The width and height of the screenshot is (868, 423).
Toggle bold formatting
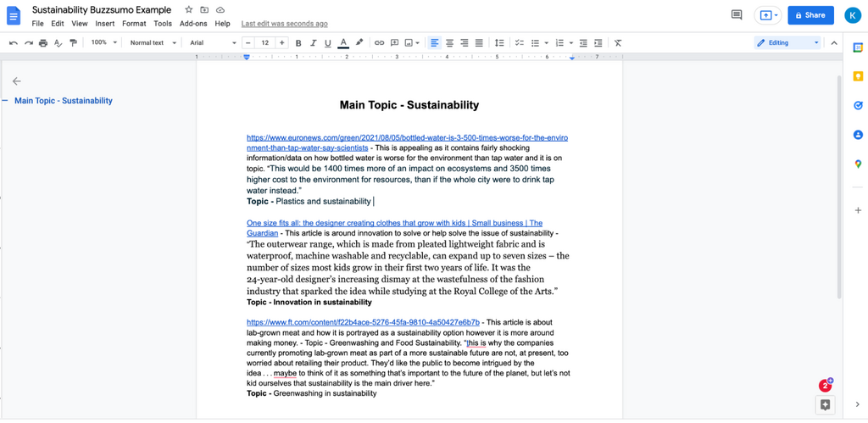click(x=298, y=42)
